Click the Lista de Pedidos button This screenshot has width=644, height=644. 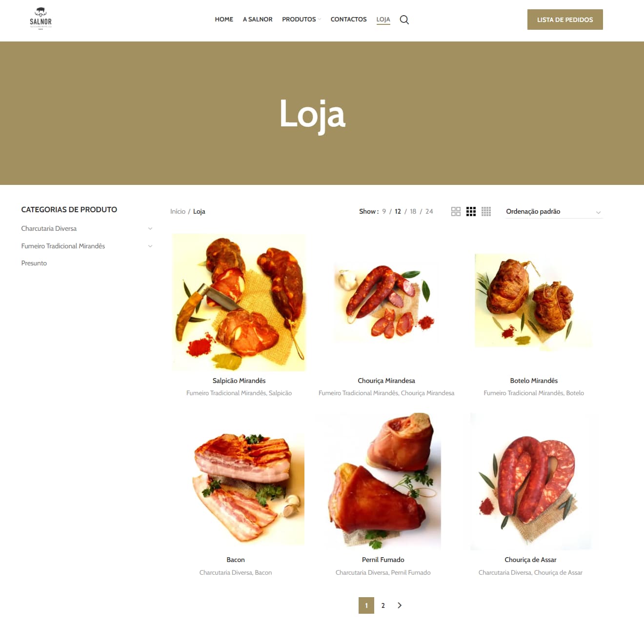pos(565,20)
